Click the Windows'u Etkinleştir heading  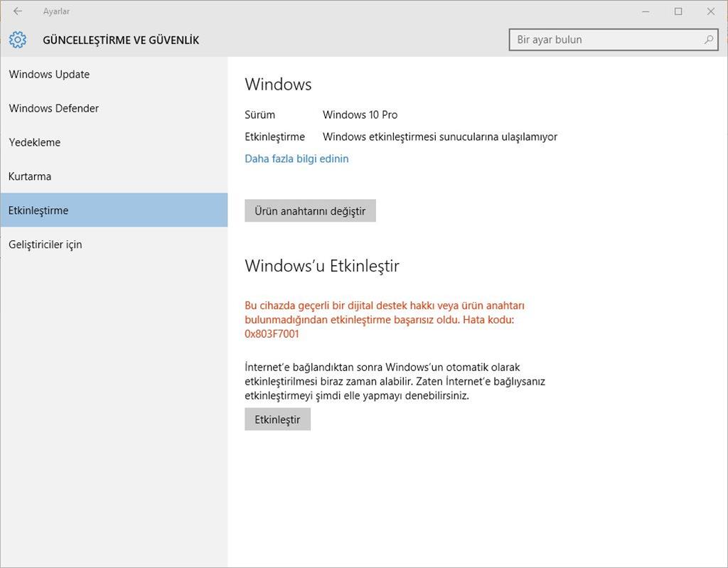(x=322, y=266)
